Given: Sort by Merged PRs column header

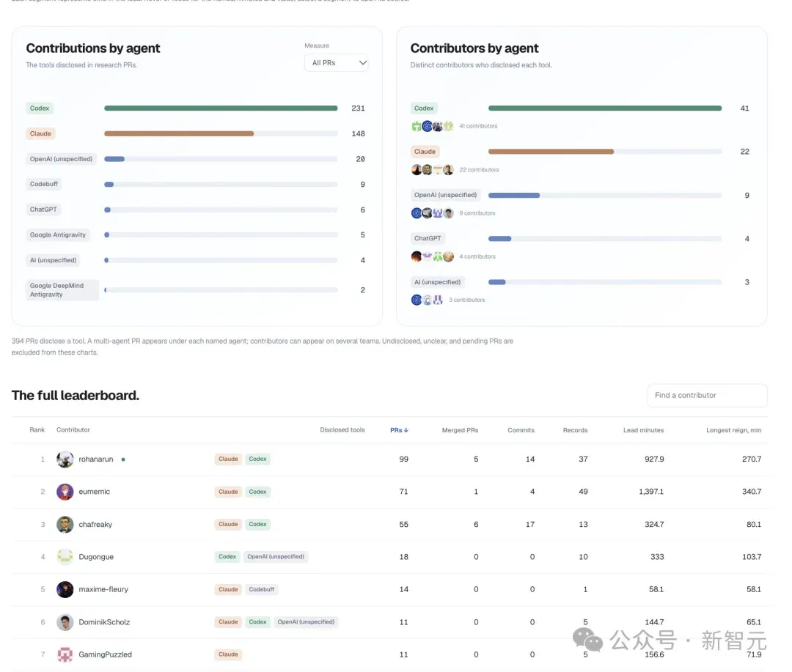Looking at the screenshot, I should coord(460,430).
